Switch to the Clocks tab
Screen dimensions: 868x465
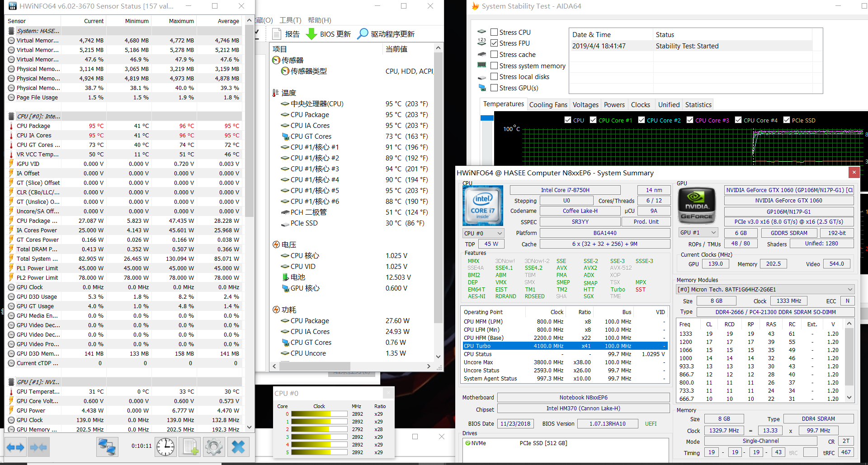pyautogui.click(x=640, y=105)
